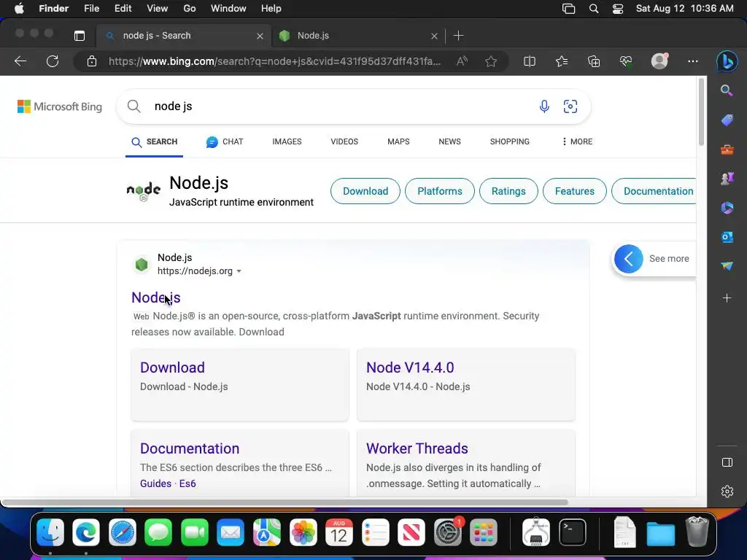
Task: Switch to NEWS search tab
Action: 449,141
